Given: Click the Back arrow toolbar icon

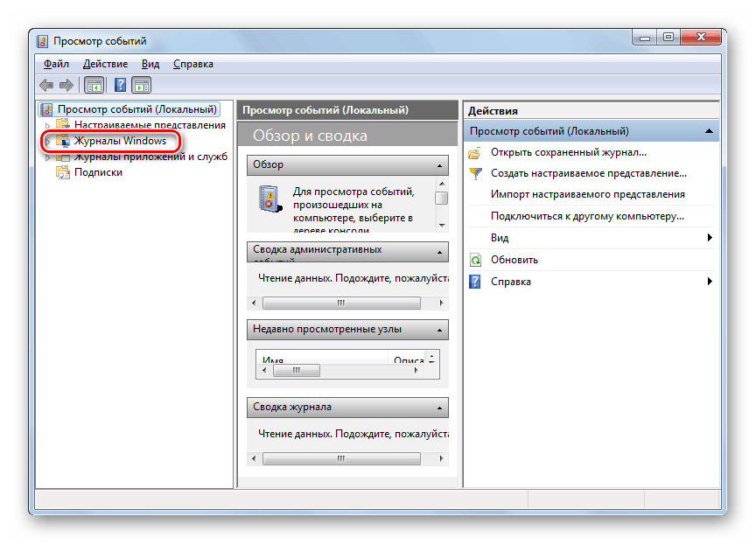Looking at the screenshot, I should (46, 86).
